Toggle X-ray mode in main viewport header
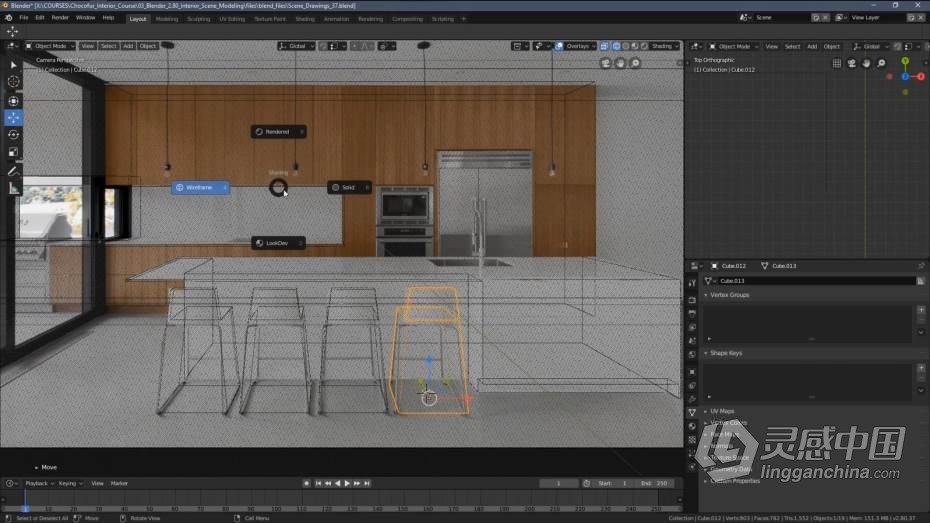The width and height of the screenshot is (930, 523). tap(604, 46)
